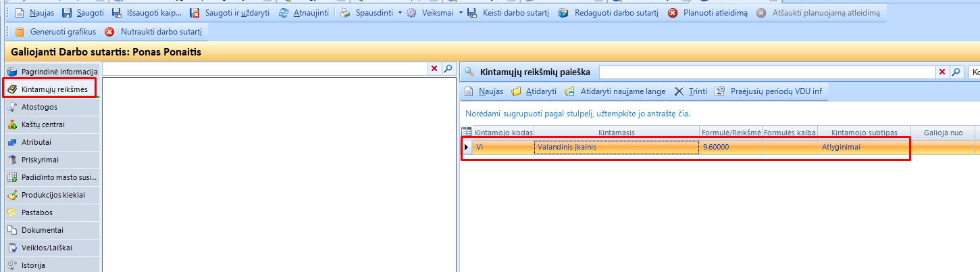Viewport: 980px width, 272px height.
Task: Select Kintamųjų reikšmės in the sidebar
Action: (x=51, y=89)
